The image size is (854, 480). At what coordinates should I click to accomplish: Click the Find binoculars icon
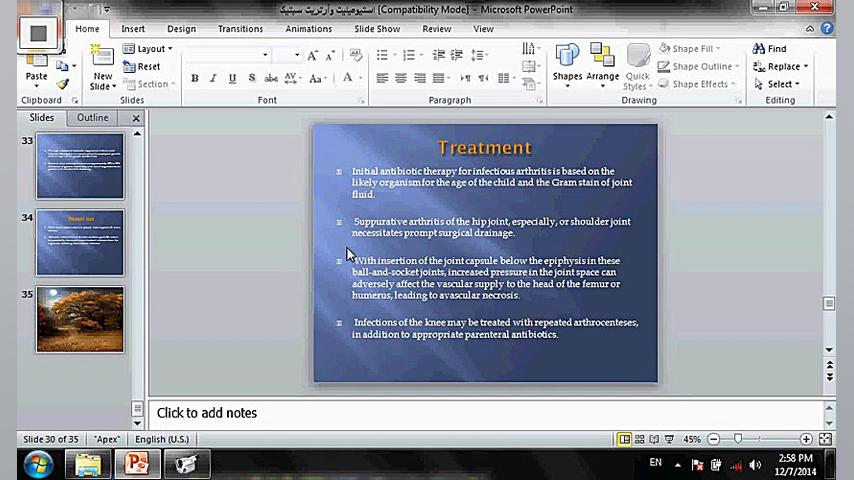(x=759, y=48)
